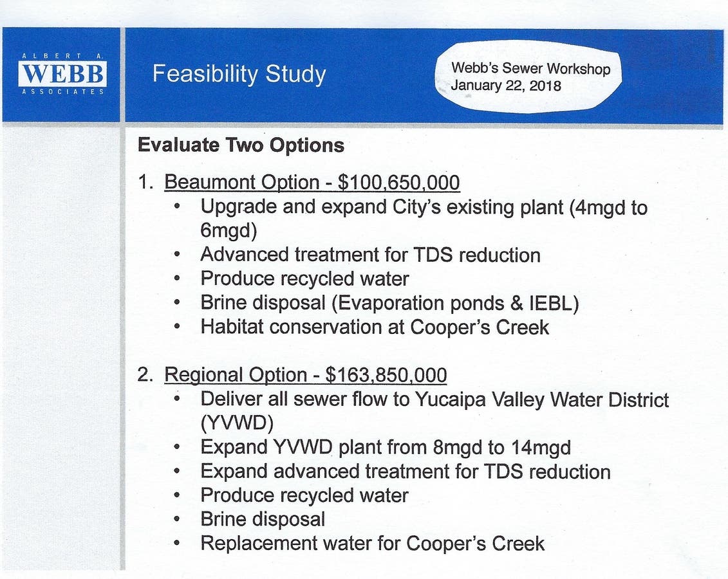Select the Brine disposal (Evaporation ponds & IEBL) line
The image size is (728, 579).
(x=389, y=303)
